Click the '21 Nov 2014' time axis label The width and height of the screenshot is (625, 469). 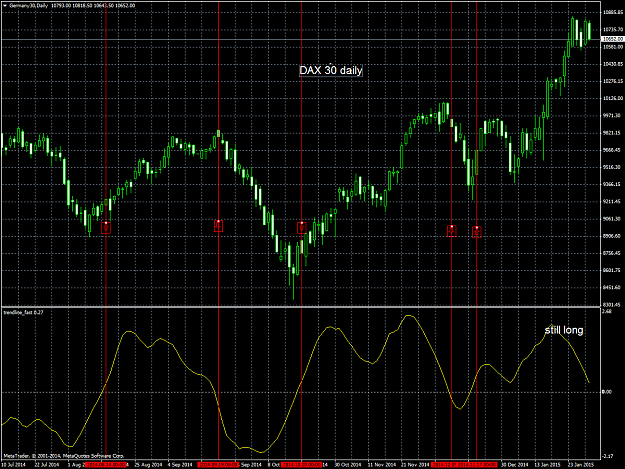(415, 465)
